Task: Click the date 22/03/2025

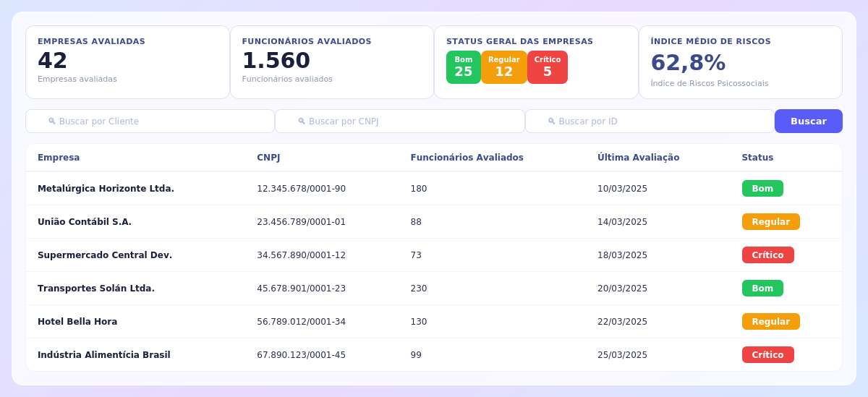Action: coord(622,322)
